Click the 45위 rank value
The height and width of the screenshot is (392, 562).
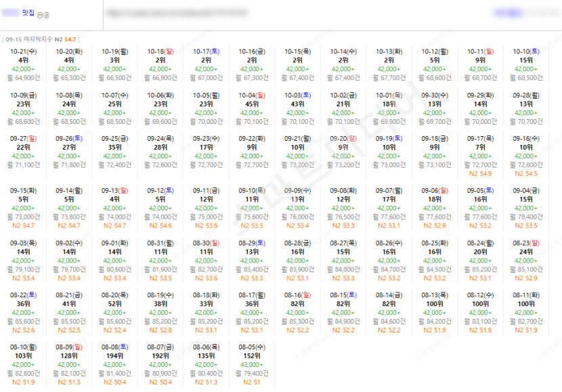point(252,104)
